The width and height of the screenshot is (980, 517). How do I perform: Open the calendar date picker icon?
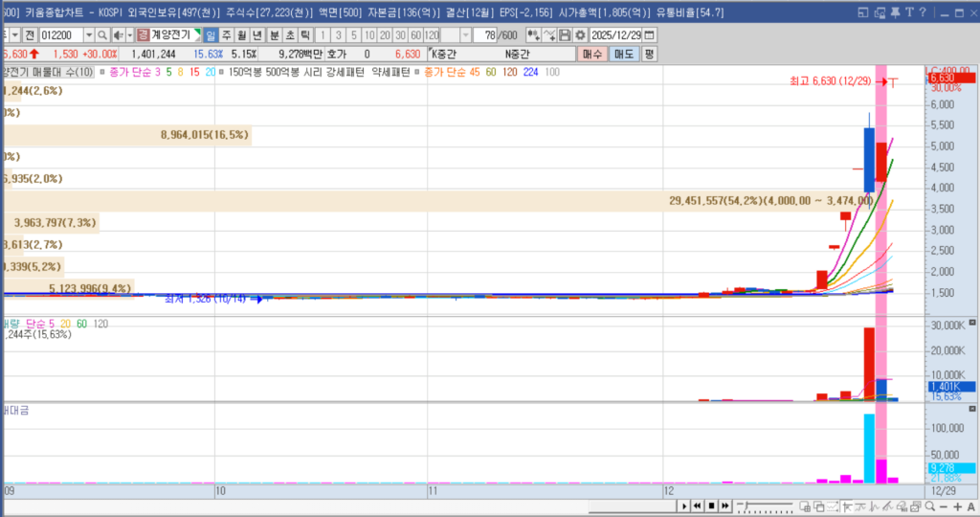pyautogui.click(x=650, y=35)
